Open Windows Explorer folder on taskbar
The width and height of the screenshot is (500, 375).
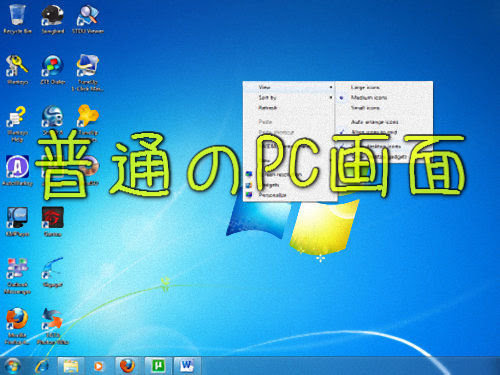(71, 366)
